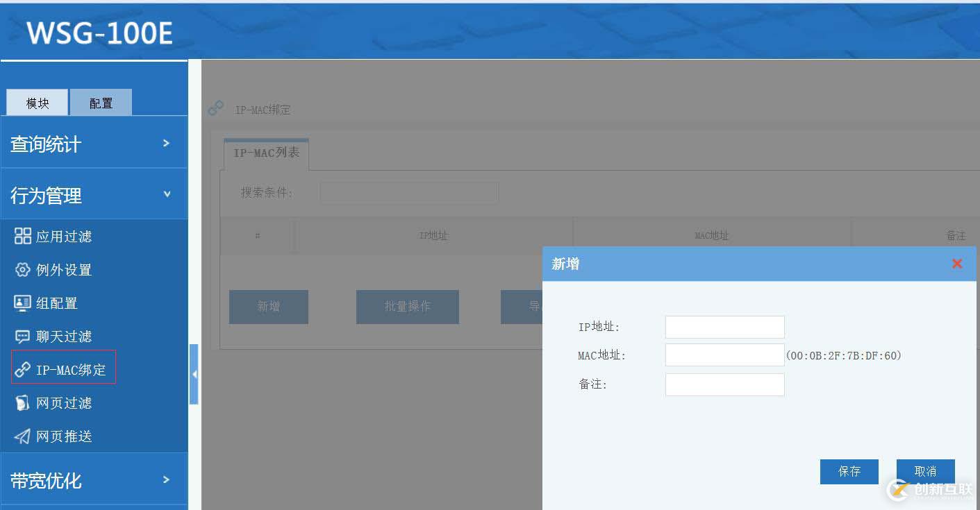The width and height of the screenshot is (980, 510).
Task: Focus the IP地址 input field
Action: (725, 327)
